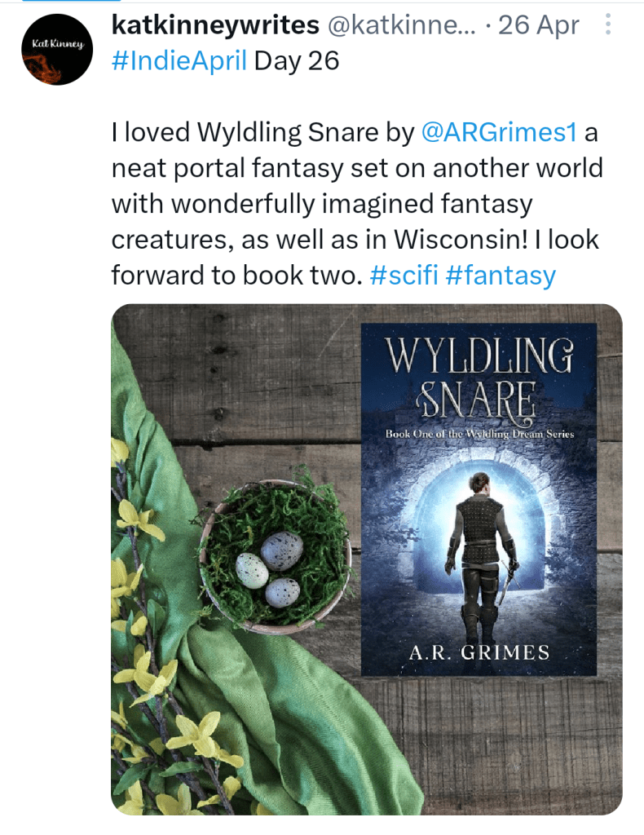Click the katkinneywrites display name
This screenshot has height=835, width=644.
click(214, 26)
